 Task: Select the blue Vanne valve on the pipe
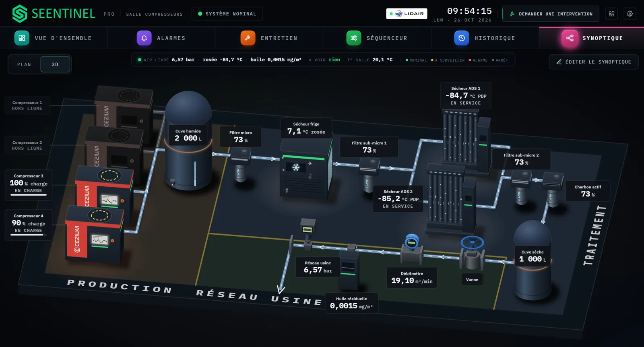(472, 253)
